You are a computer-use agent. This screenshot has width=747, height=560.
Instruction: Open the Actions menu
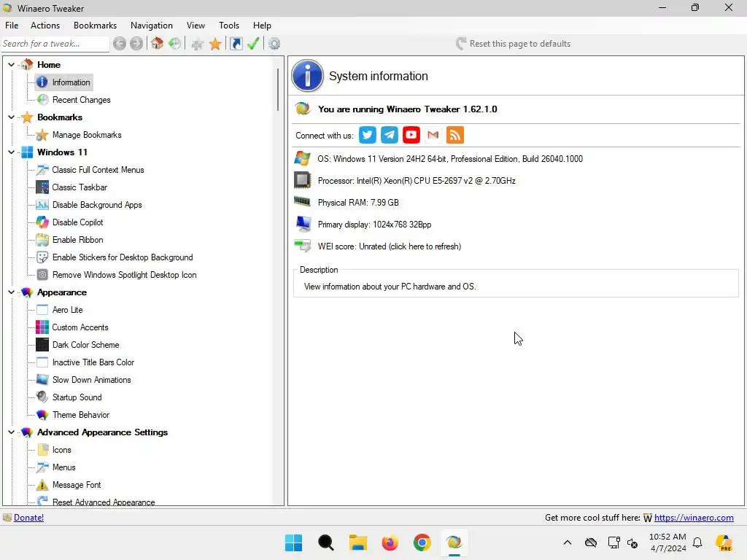45,26
